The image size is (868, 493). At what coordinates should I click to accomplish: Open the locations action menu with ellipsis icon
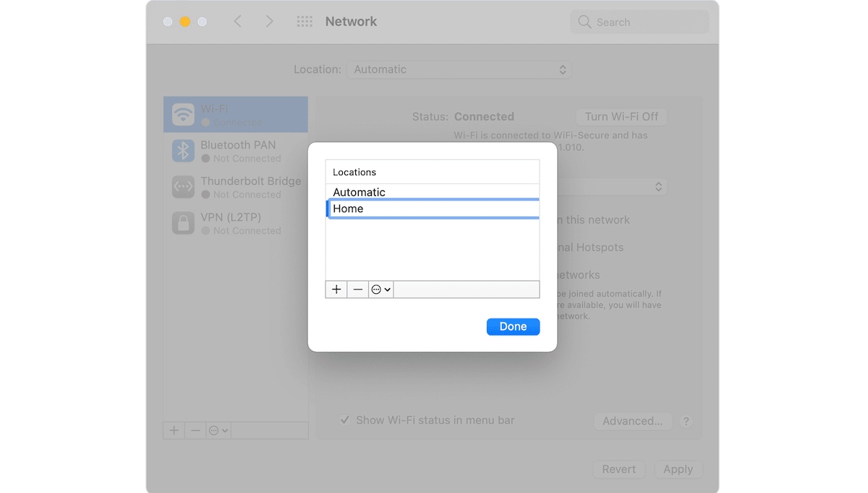point(380,290)
